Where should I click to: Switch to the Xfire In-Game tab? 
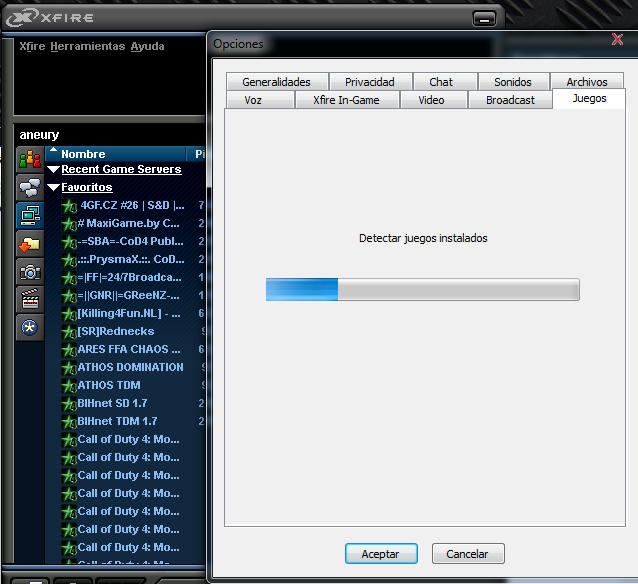pyautogui.click(x=346, y=100)
